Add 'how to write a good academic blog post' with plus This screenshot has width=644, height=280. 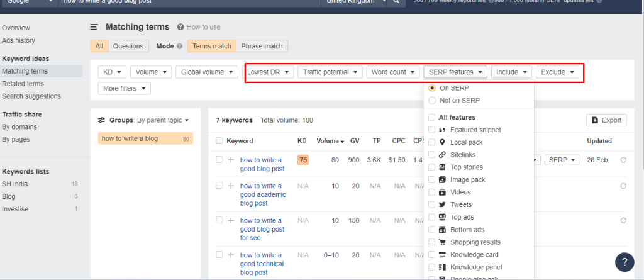(231, 186)
